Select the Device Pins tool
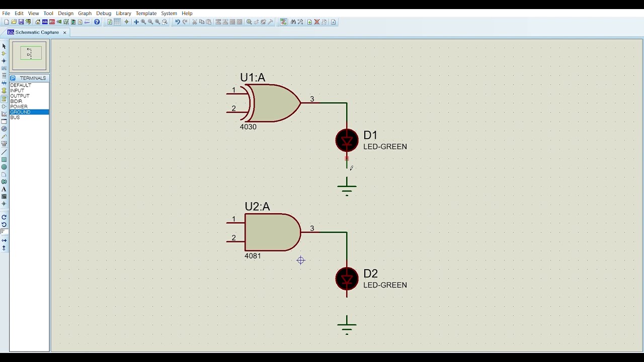Image resolution: width=644 pixels, height=362 pixels. coord(4,106)
